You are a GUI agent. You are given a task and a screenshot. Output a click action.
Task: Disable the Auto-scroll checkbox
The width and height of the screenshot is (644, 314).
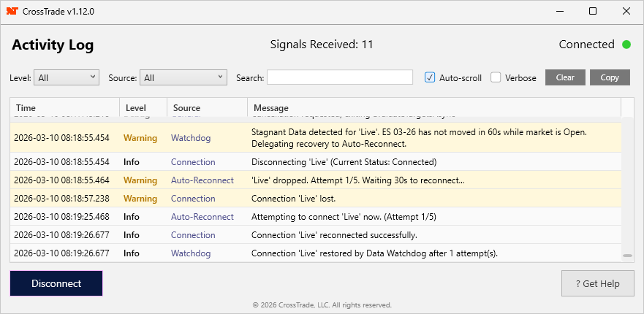[x=430, y=77]
